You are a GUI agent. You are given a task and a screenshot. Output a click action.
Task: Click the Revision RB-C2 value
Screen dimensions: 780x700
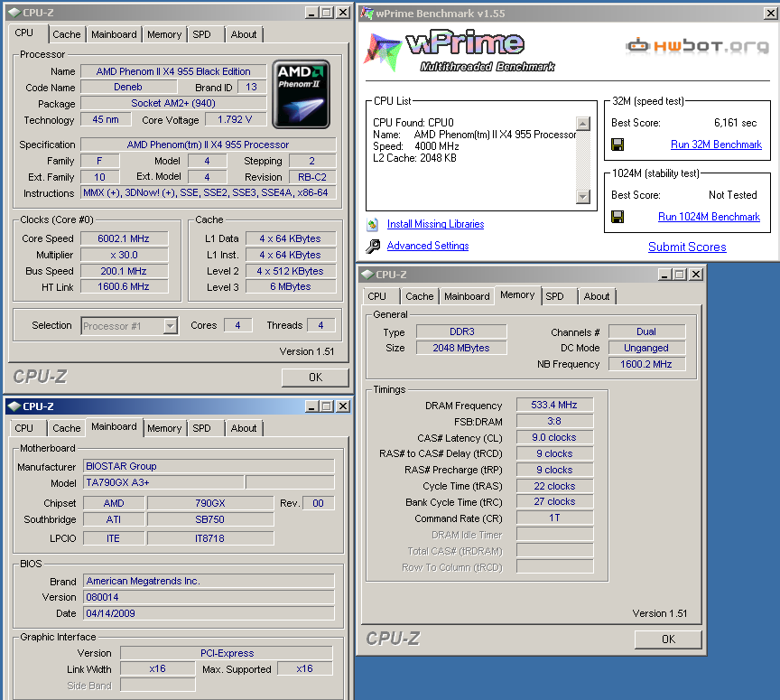pyautogui.click(x=311, y=177)
